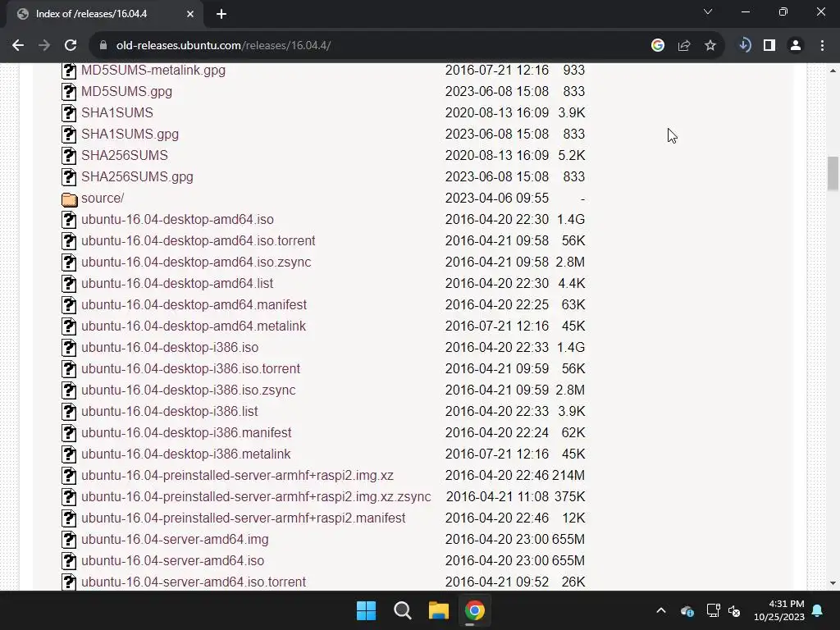Open the Windows Start menu
This screenshot has width=840, height=630.
tap(367, 610)
